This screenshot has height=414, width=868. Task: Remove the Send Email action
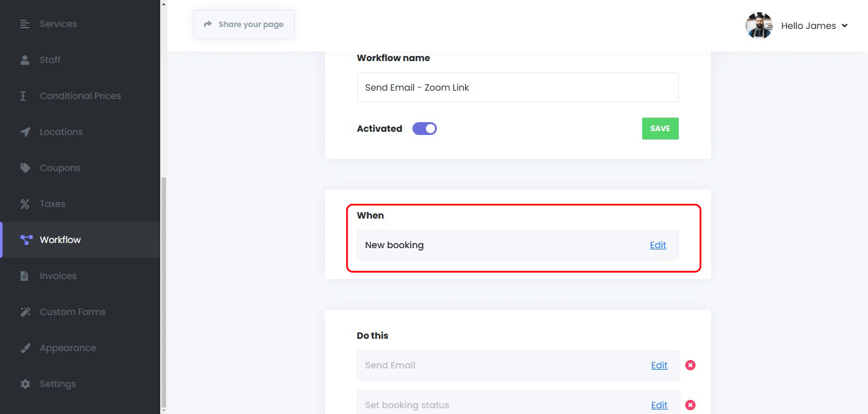(x=690, y=365)
